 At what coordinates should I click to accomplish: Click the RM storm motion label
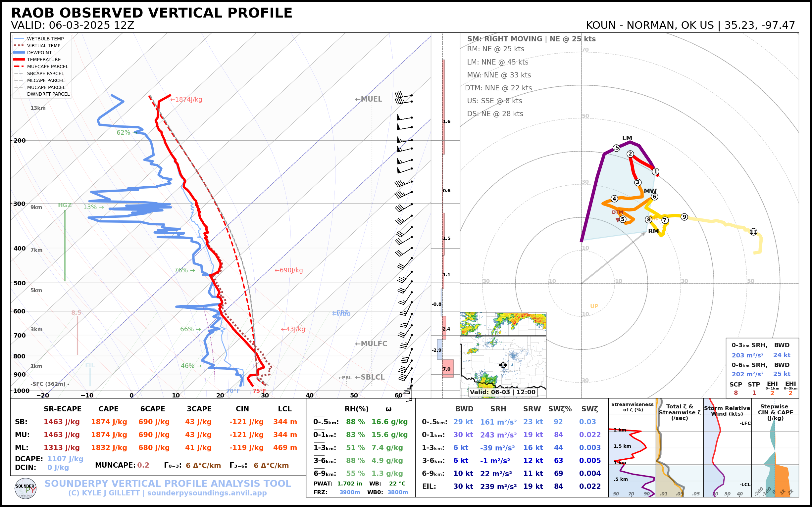point(653,231)
